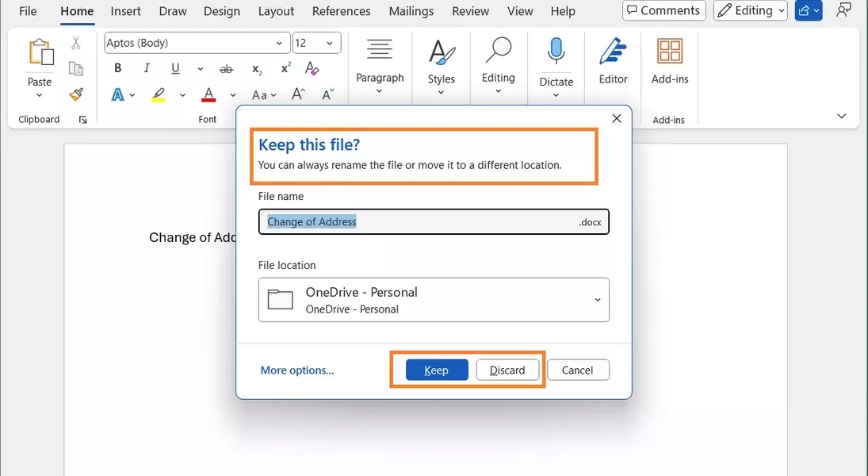
Task: Open the Aptos (Body) font name dropdown
Action: 278,43
